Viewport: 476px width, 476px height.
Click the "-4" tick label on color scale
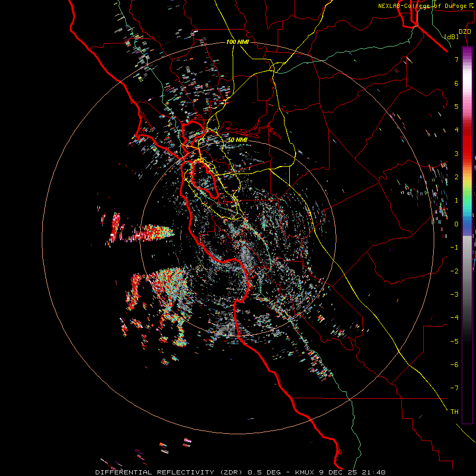click(x=454, y=318)
